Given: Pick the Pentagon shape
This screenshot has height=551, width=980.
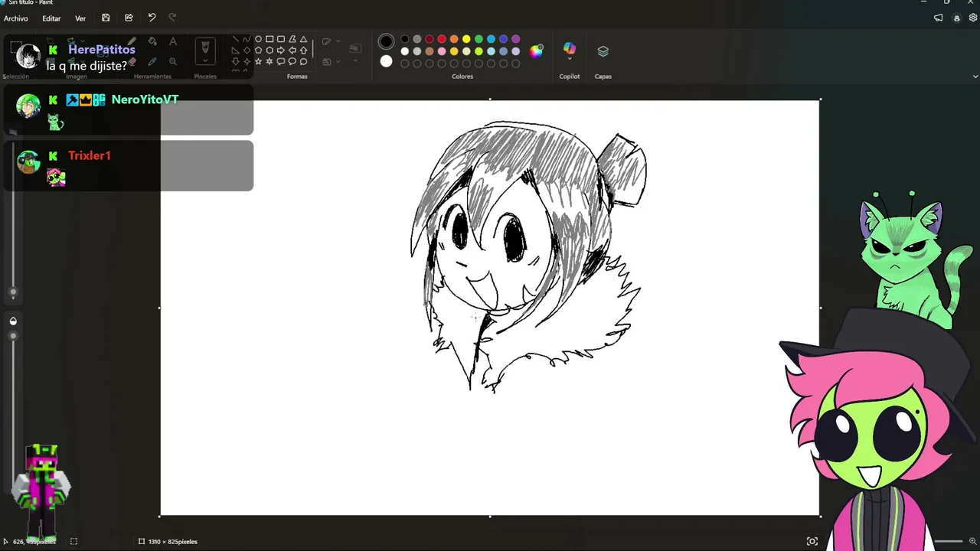Looking at the screenshot, I should click(x=258, y=51).
